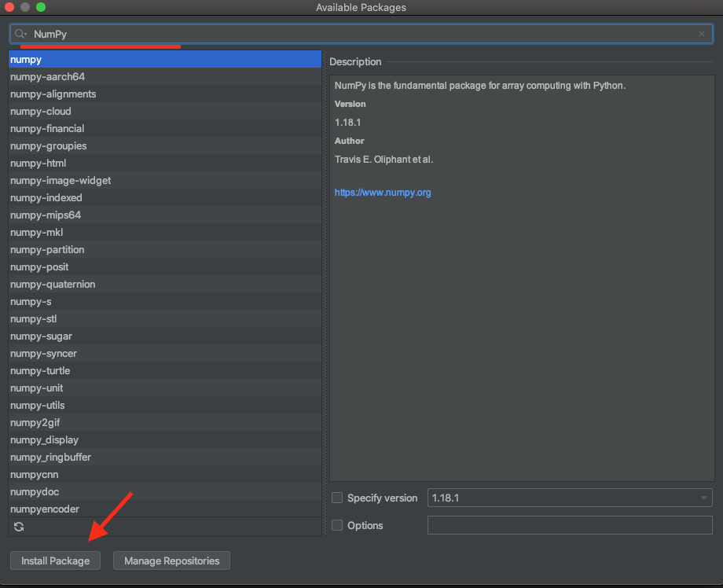Select numpy-partition package

[165, 249]
